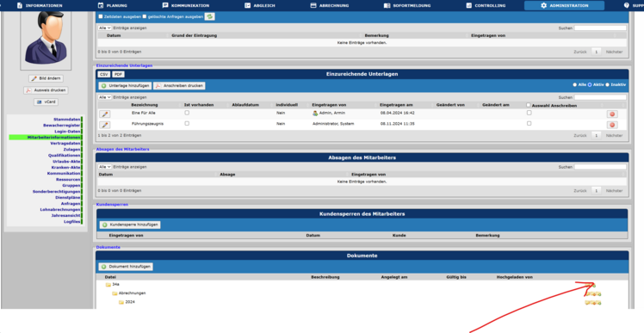The image size is (644, 333).
Task: Check Ist vorhanden for Führungszeugnis
Action: click(x=187, y=123)
